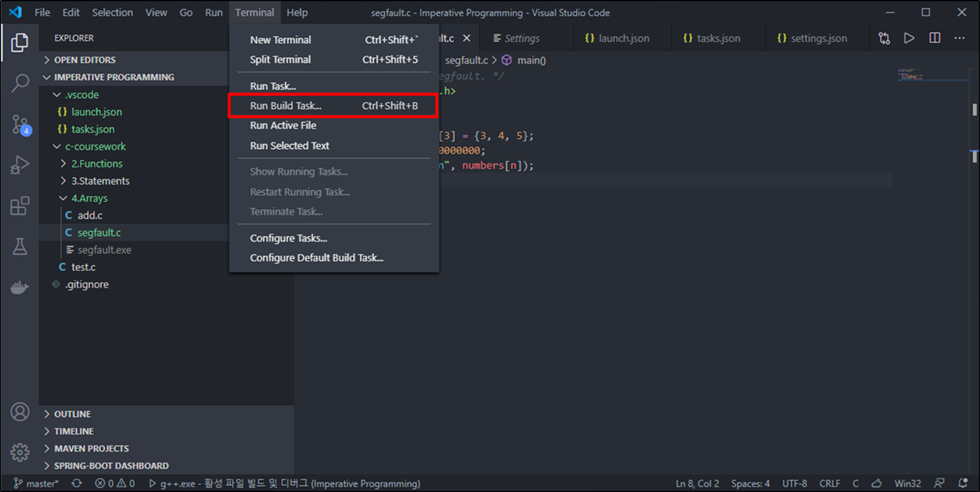980x492 pixels.
Task: Open the editor More Actions ellipsis
Action: [x=960, y=38]
